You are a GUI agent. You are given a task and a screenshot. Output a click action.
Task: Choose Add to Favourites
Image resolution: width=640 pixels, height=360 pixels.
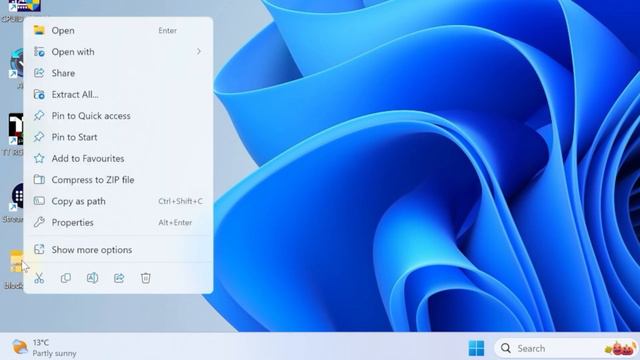pyautogui.click(x=118, y=158)
